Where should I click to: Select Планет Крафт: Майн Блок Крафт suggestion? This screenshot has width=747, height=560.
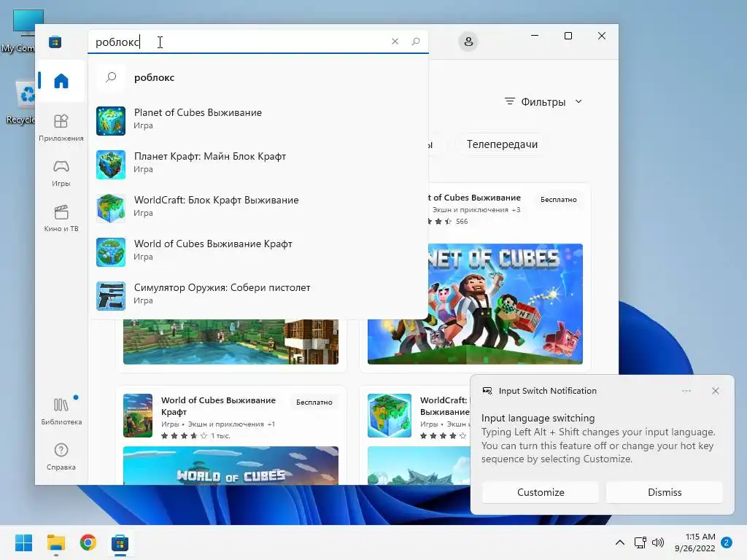point(258,163)
